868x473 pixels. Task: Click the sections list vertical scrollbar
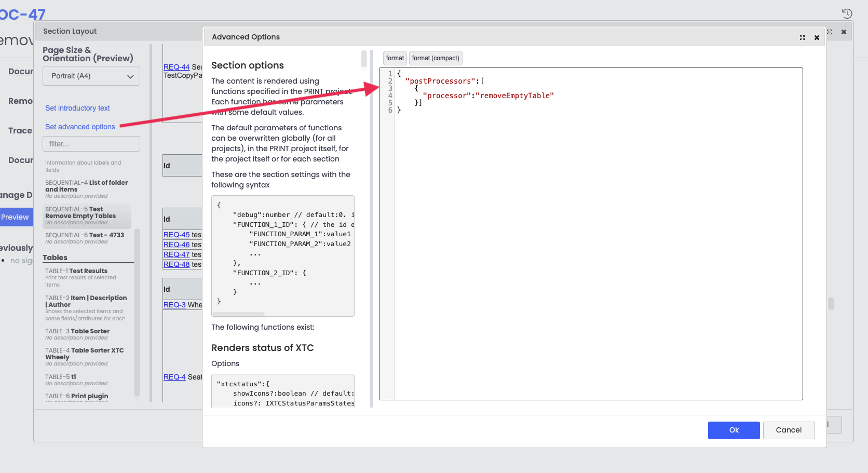coord(137,312)
